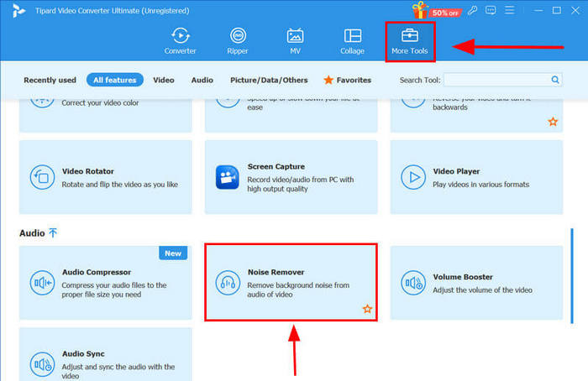Click the Volume Booster icon
This screenshot has height=381, width=588.
coord(413,283)
